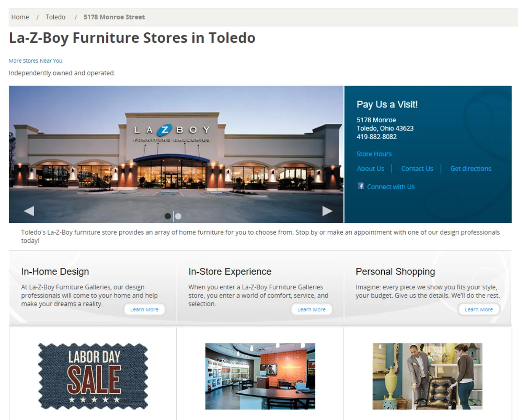Navigate to Home in the breadcrumb

[x=20, y=17]
